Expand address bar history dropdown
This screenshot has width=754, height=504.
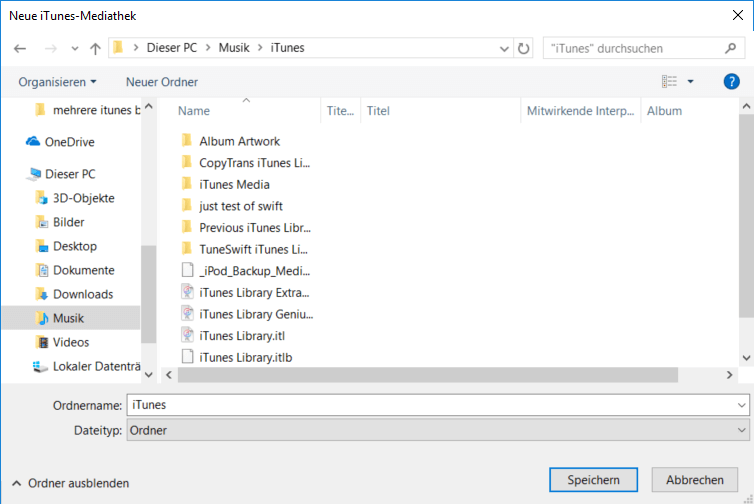click(504, 49)
